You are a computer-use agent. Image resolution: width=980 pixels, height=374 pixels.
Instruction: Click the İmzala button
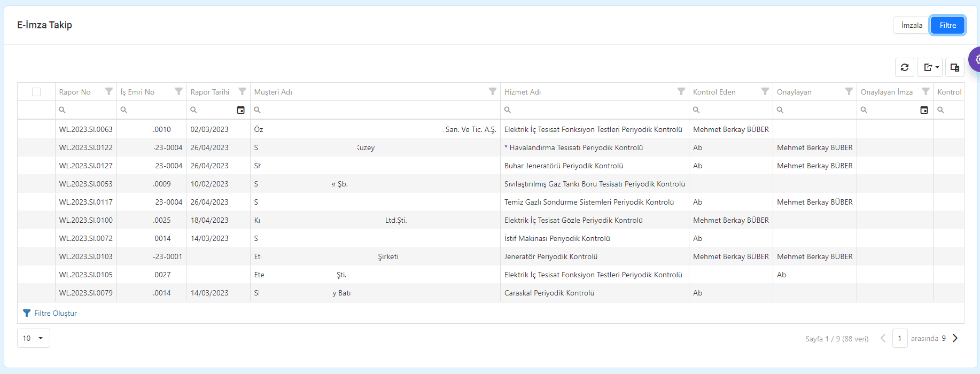tap(911, 25)
